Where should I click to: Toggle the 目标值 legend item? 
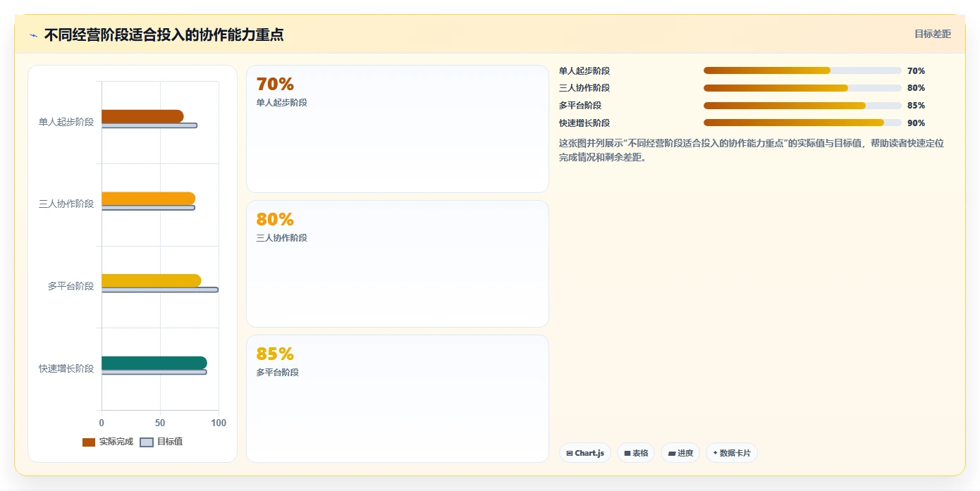[x=161, y=442]
